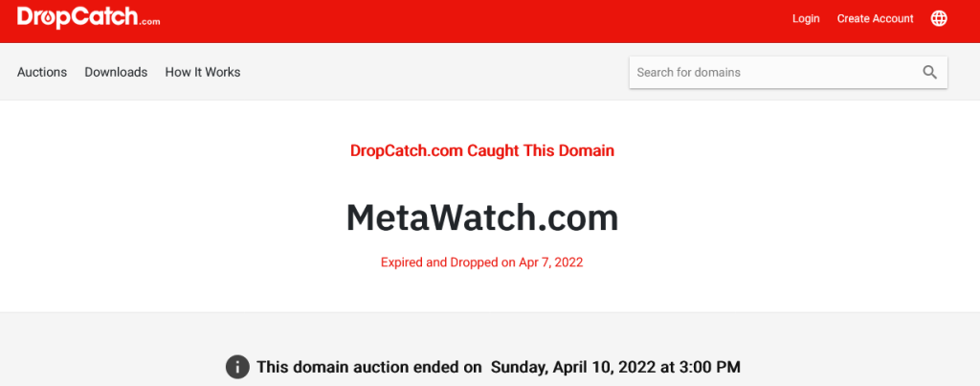The height and width of the screenshot is (386, 980).
Task: Focus the Search for domains field
Action: [x=775, y=72]
